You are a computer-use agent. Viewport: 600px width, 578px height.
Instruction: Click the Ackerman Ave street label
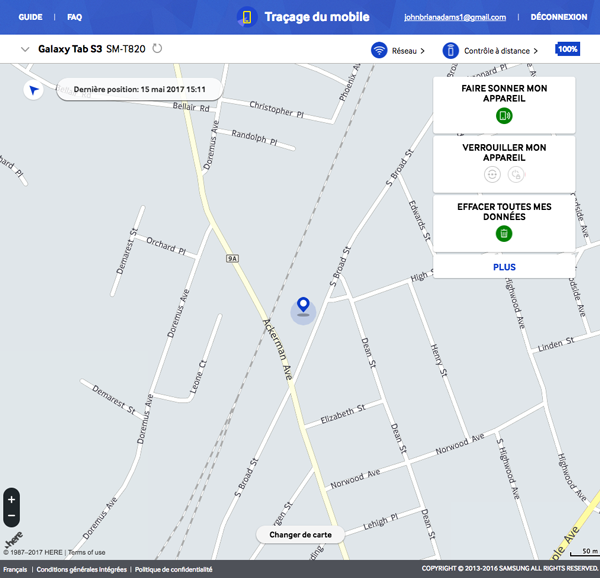[278, 349]
